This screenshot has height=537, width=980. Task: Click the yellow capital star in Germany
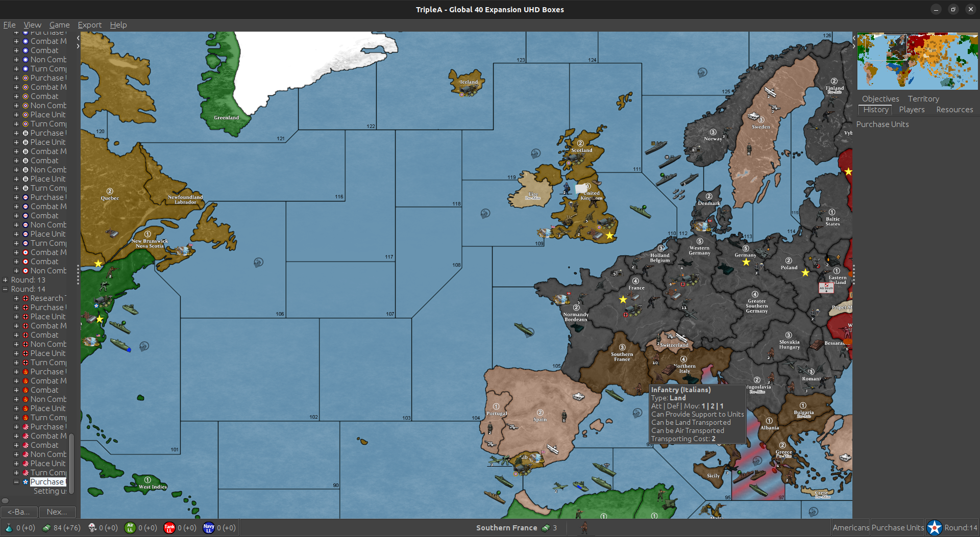click(x=746, y=262)
